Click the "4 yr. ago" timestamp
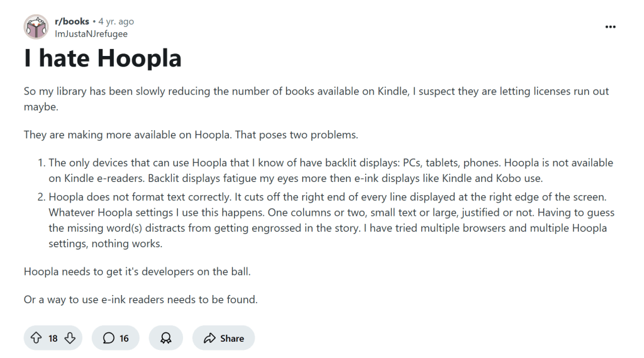Viewport: 644px width, 358px height. pos(116,21)
